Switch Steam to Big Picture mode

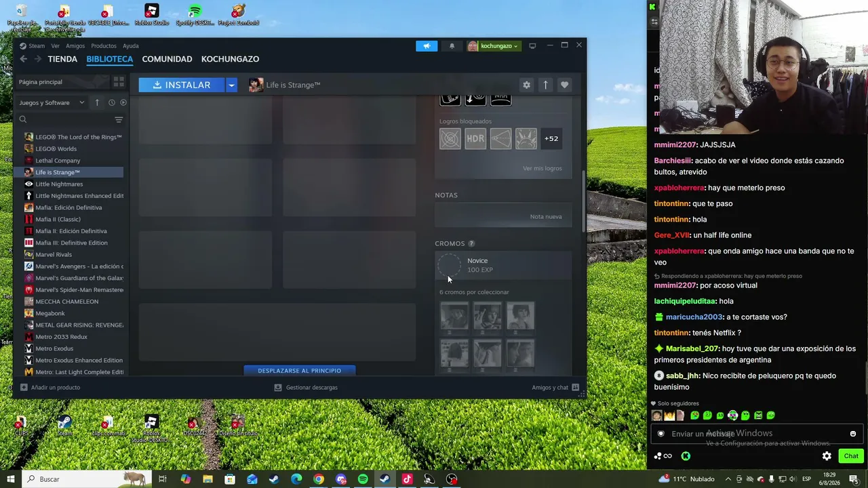[x=532, y=46]
